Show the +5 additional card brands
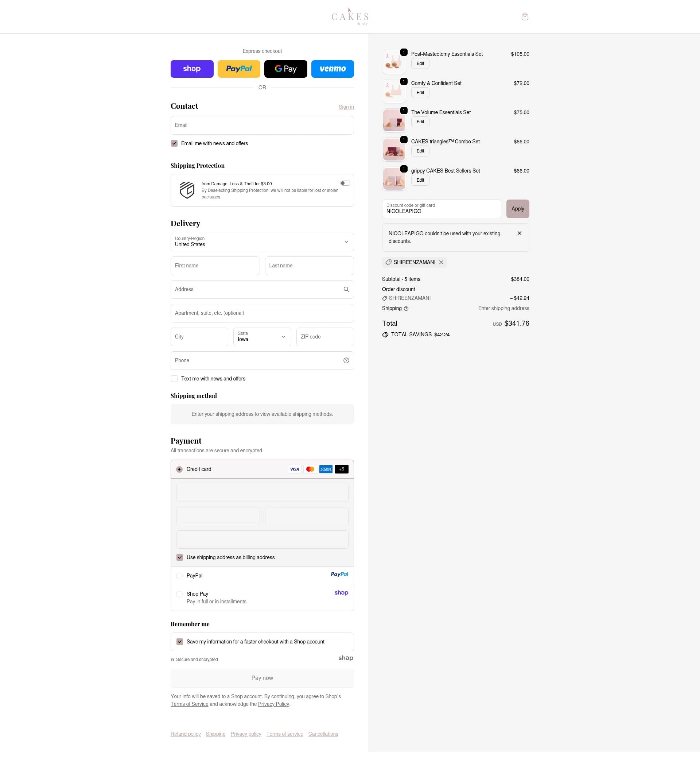 [342, 469]
